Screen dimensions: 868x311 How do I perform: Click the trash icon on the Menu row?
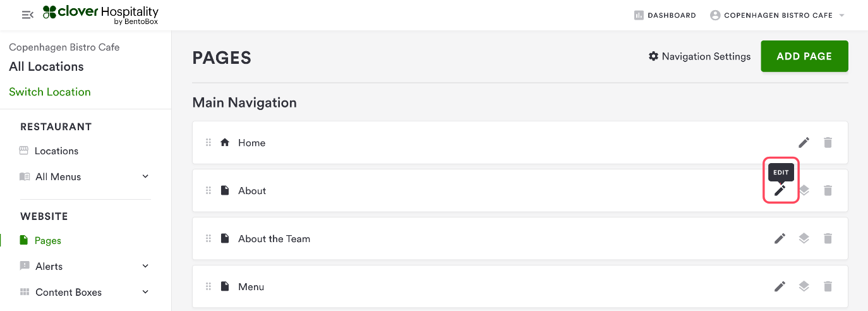[x=828, y=286]
